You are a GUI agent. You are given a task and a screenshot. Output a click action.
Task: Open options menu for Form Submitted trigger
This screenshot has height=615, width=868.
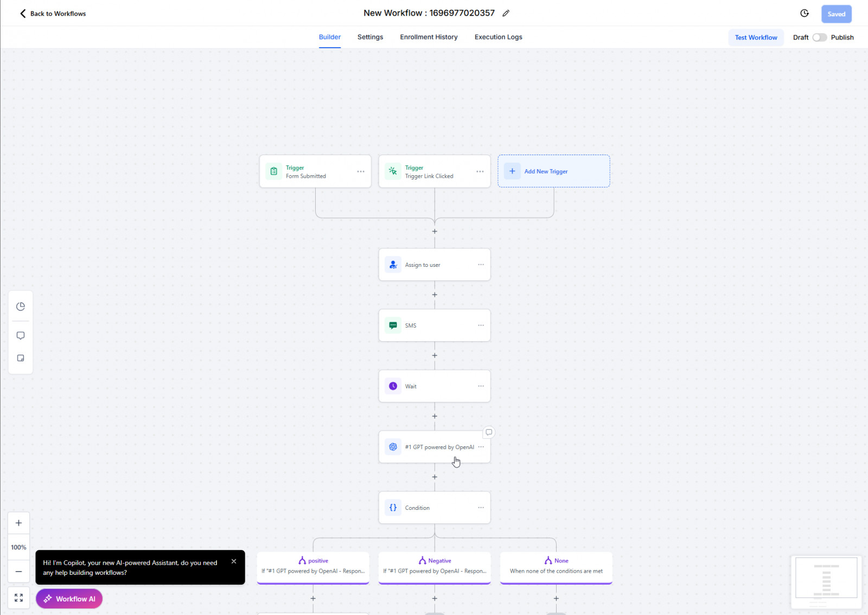[361, 171]
